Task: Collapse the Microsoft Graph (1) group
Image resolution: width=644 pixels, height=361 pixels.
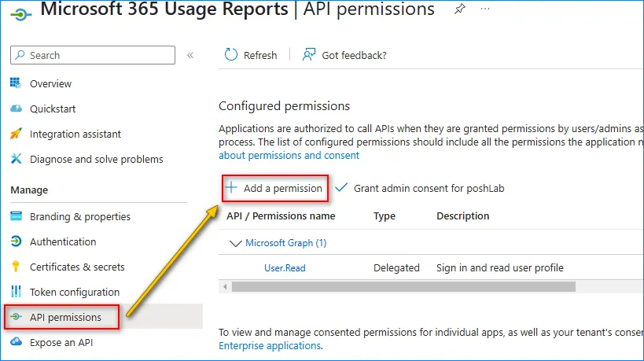Action: (234, 243)
